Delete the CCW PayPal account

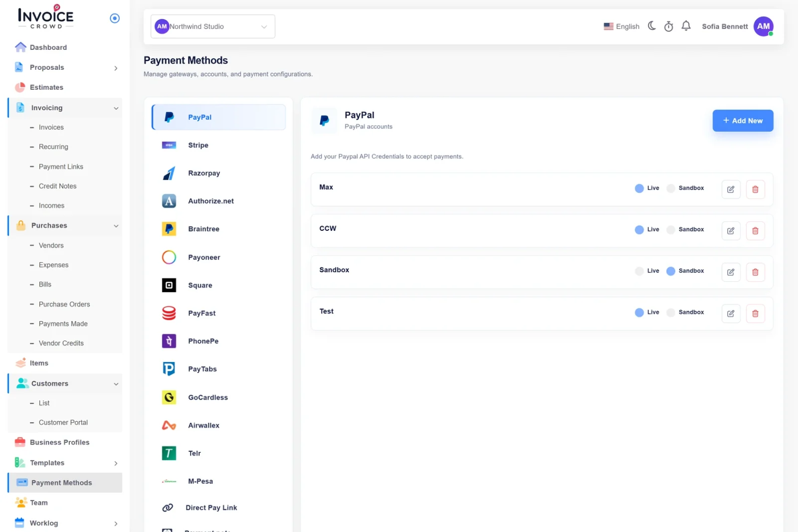(x=755, y=231)
